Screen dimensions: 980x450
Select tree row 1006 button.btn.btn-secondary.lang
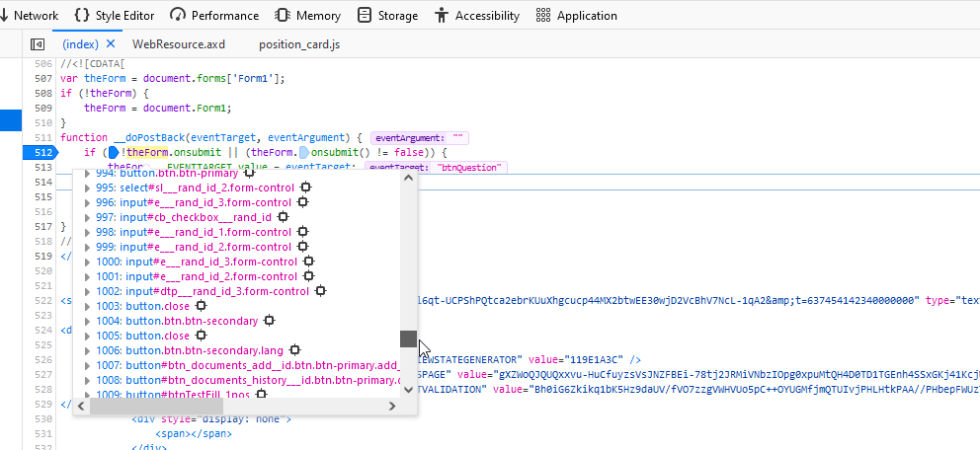pos(236,350)
